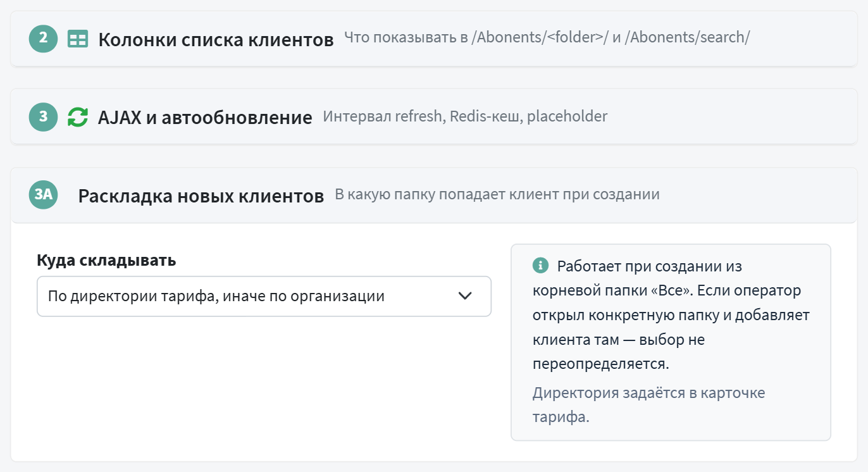Click the chevron arrow in the Куда складывать select
The image size is (868, 472).
pyautogui.click(x=465, y=296)
